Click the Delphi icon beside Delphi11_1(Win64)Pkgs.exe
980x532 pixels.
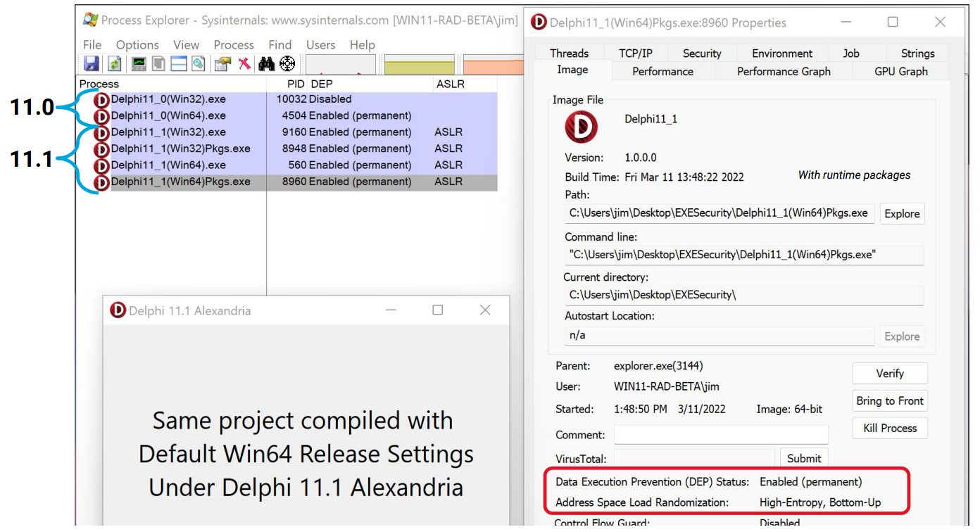tap(101, 182)
